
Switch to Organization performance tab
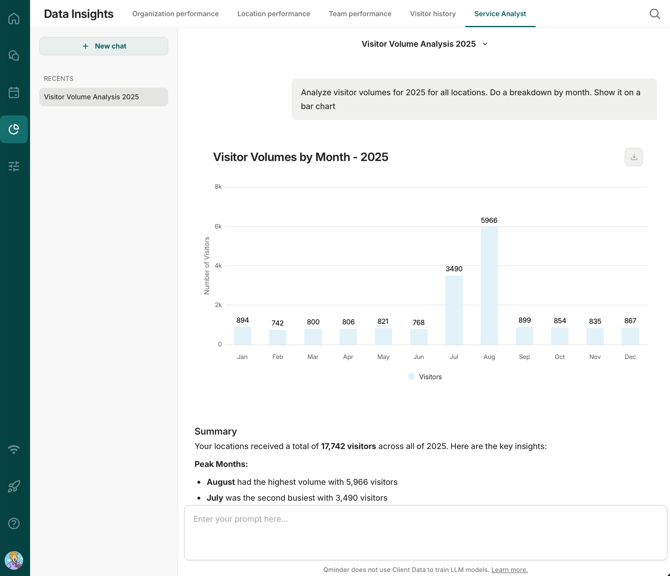[x=175, y=14]
